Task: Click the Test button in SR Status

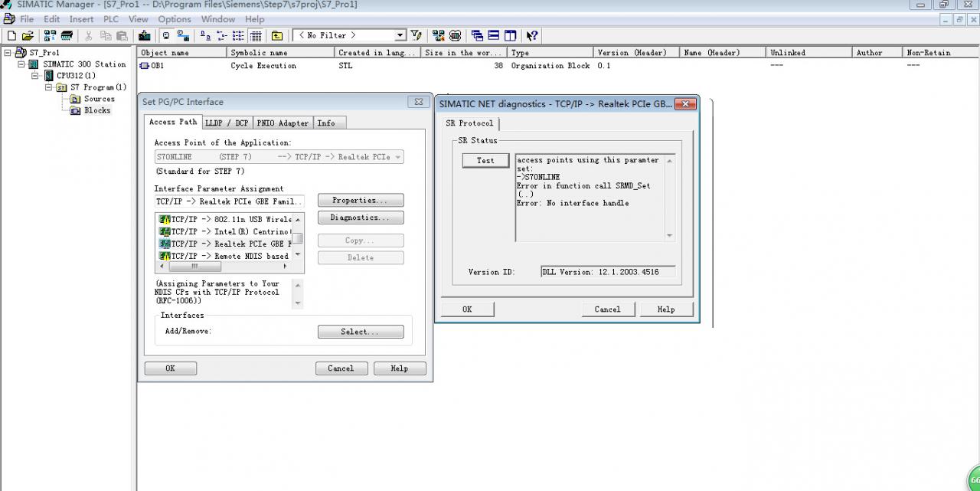Action: [x=485, y=160]
